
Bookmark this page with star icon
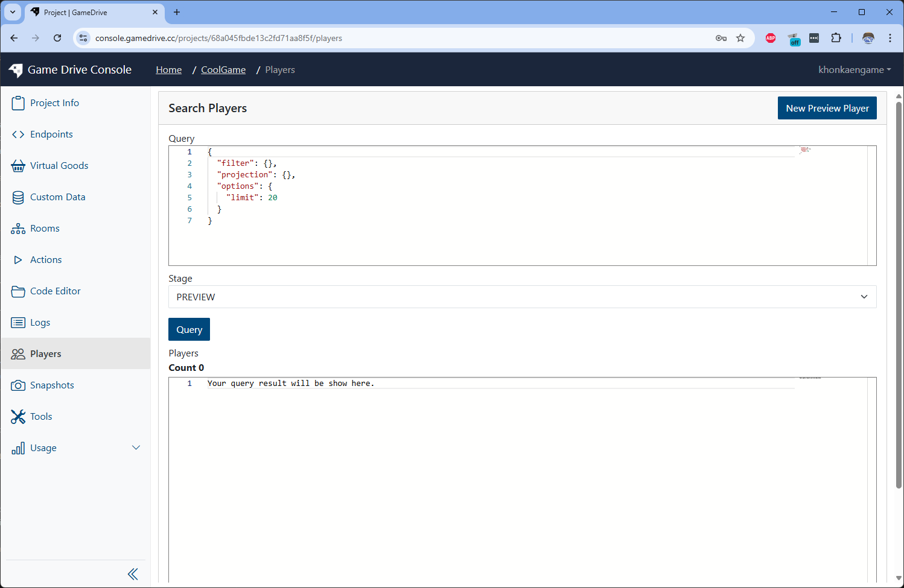(740, 38)
